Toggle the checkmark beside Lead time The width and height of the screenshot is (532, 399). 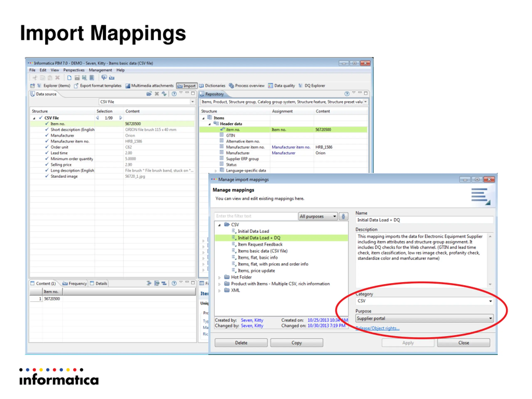(x=47, y=153)
